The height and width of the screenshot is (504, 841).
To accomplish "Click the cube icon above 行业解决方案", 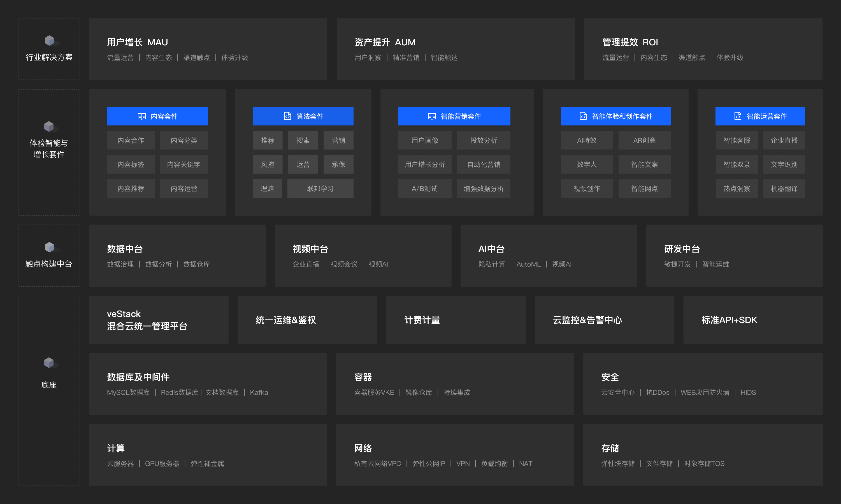I will pyautogui.click(x=50, y=40).
